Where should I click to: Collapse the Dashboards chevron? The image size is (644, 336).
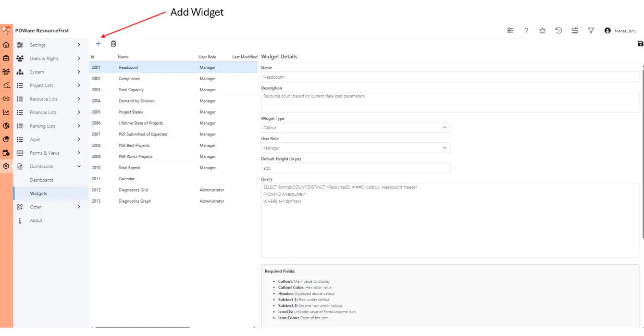(x=79, y=167)
